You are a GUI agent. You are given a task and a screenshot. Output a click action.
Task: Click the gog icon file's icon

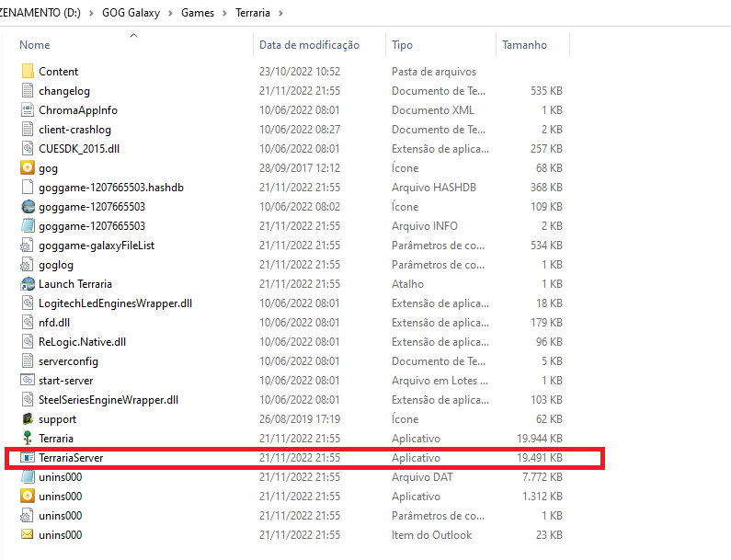(x=28, y=168)
